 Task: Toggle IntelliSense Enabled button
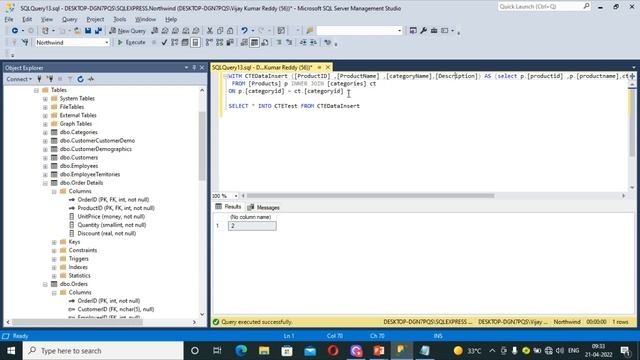click(x=196, y=42)
